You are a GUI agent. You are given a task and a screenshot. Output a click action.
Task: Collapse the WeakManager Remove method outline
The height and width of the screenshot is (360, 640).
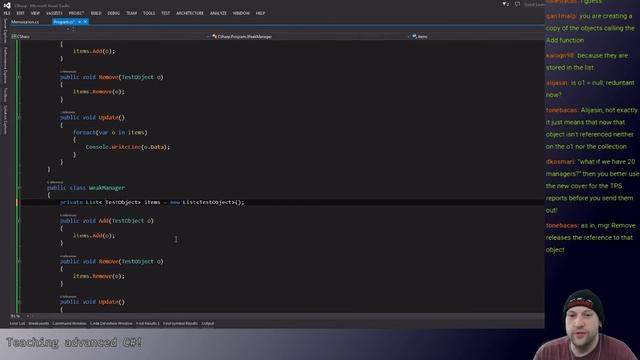pyautogui.click(x=19, y=262)
